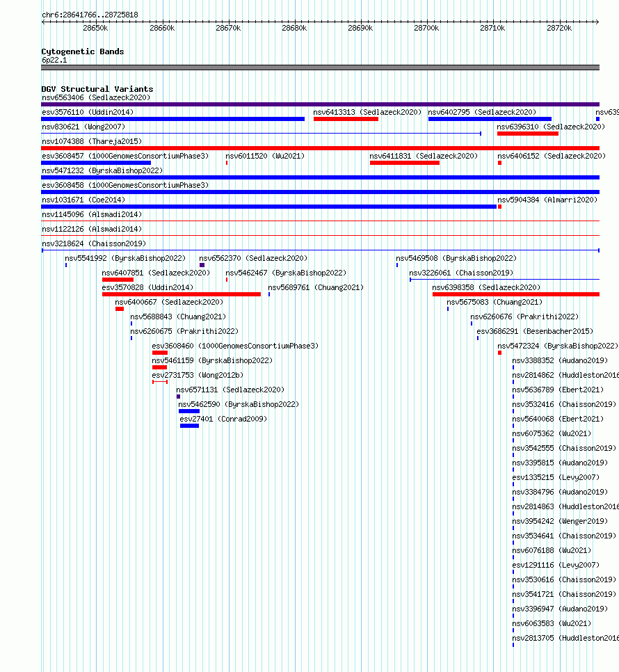Click the nsv1145096 (Alsmadi2014) label
The image size is (619, 672).
(x=92, y=214)
